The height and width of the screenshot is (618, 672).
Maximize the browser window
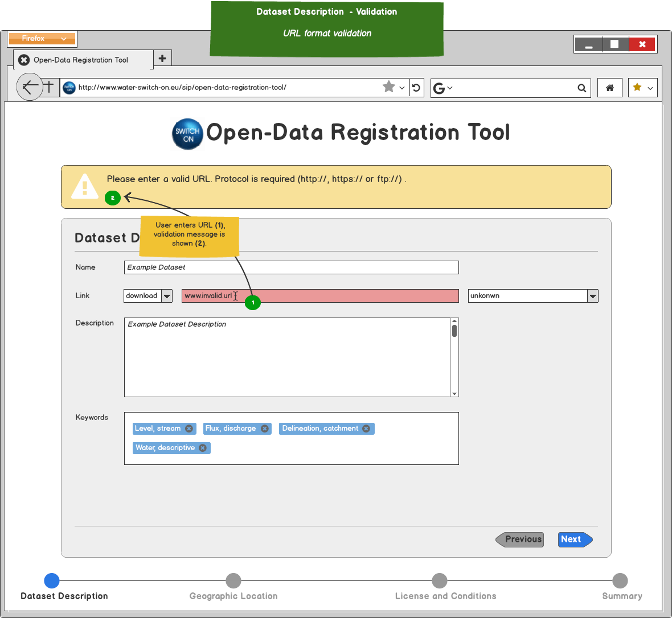point(616,44)
